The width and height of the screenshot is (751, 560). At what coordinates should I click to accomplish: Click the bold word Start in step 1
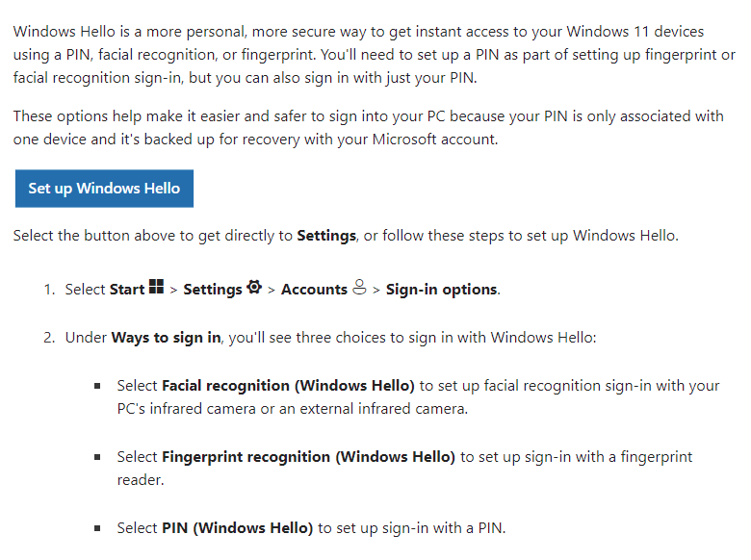(x=126, y=289)
